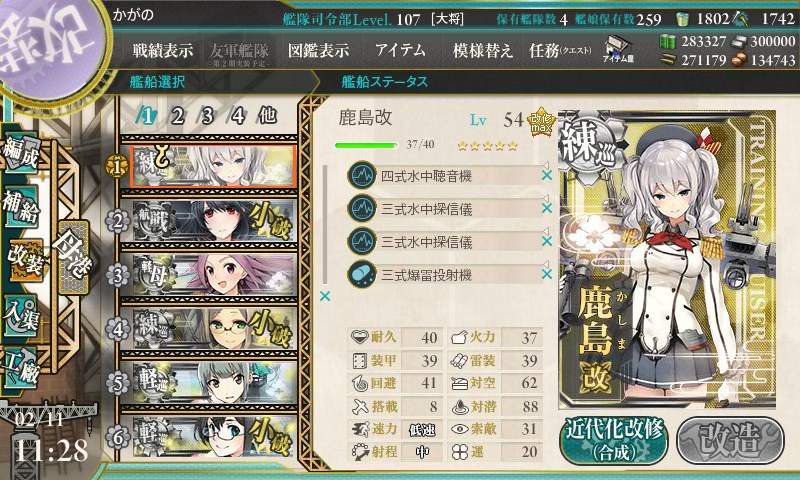
Task: Open 任務 quest menu
Action: click(560, 50)
